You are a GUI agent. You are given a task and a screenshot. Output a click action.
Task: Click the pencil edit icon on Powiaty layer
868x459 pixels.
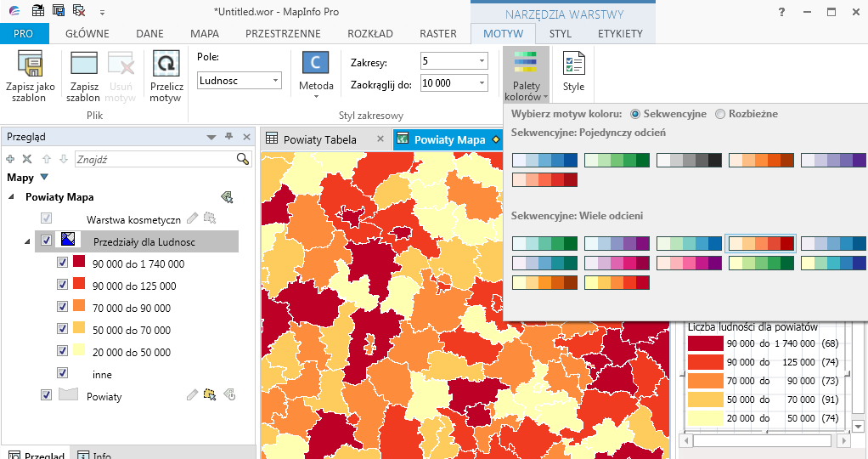(x=192, y=395)
